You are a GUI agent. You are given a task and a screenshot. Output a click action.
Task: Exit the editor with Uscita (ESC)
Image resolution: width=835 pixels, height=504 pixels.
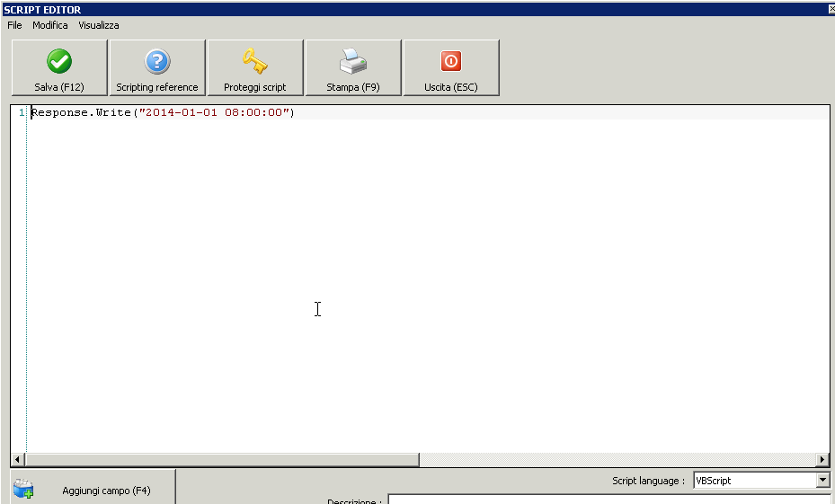(451, 67)
